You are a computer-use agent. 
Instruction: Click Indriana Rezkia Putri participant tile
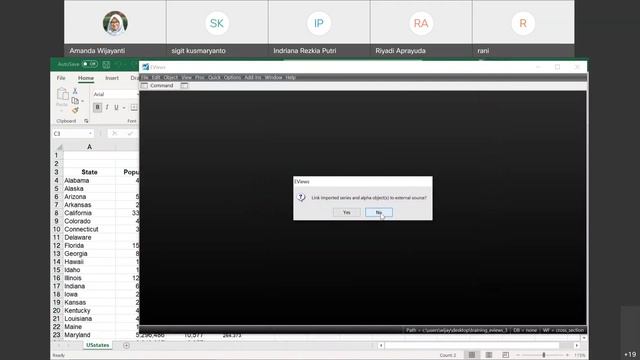(x=319, y=29)
